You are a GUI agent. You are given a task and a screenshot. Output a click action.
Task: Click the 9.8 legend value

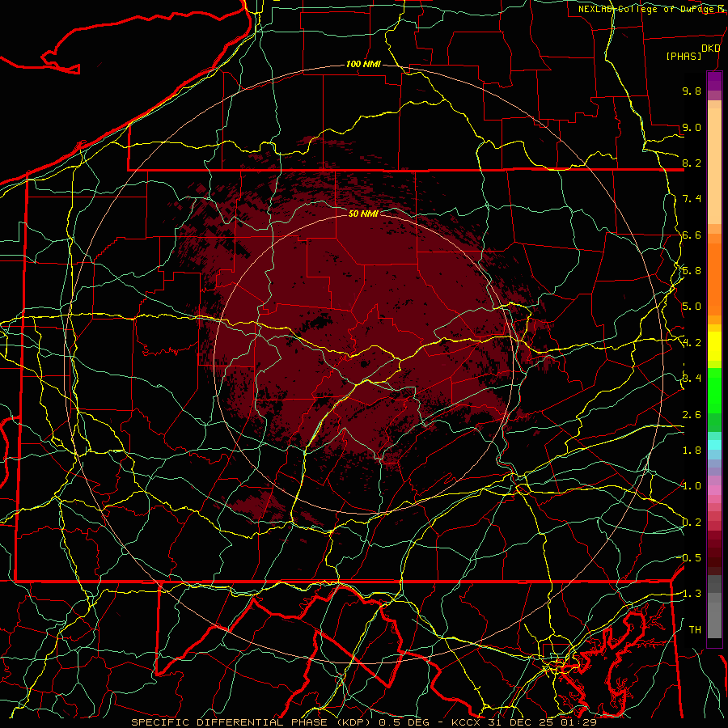(x=692, y=91)
